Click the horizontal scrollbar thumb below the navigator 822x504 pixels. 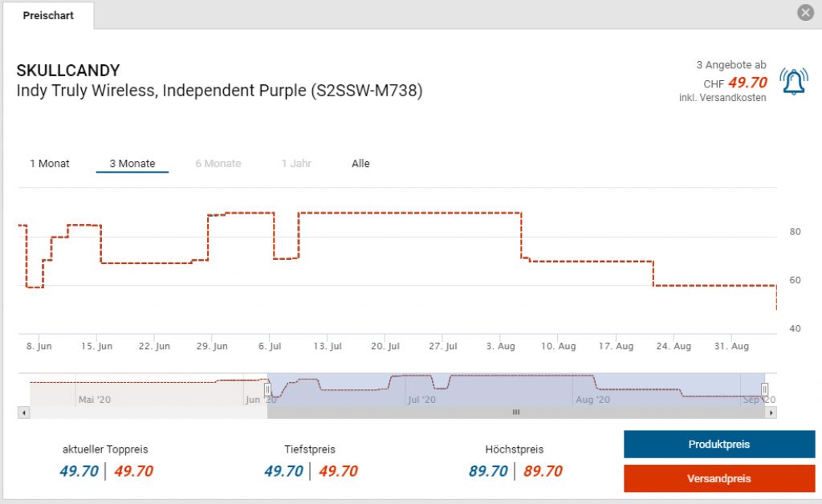[x=516, y=413]
